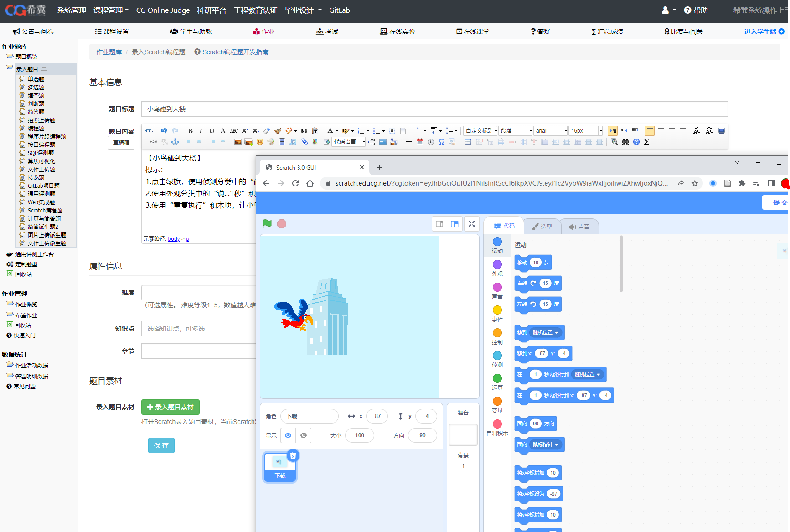This screenshot has height=532, width=790.
Task: Switch to the 声音 tab in Scratch
Action: [579, 227]
